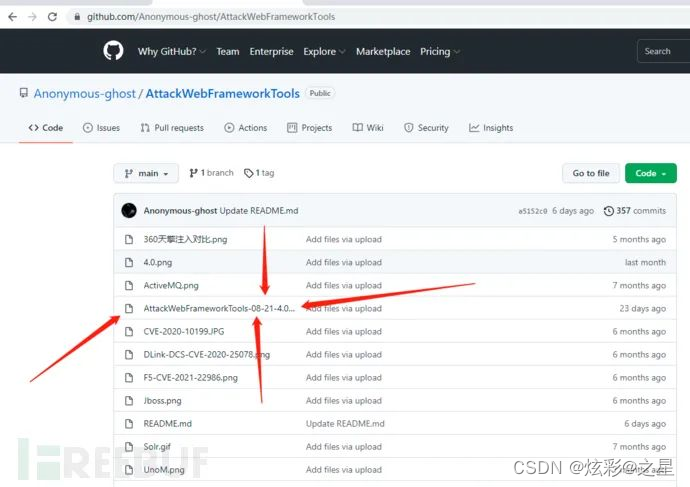Open 'Add files via upload' commit for 4.0.png
This screenshot has height=487, width=690.
344,263
